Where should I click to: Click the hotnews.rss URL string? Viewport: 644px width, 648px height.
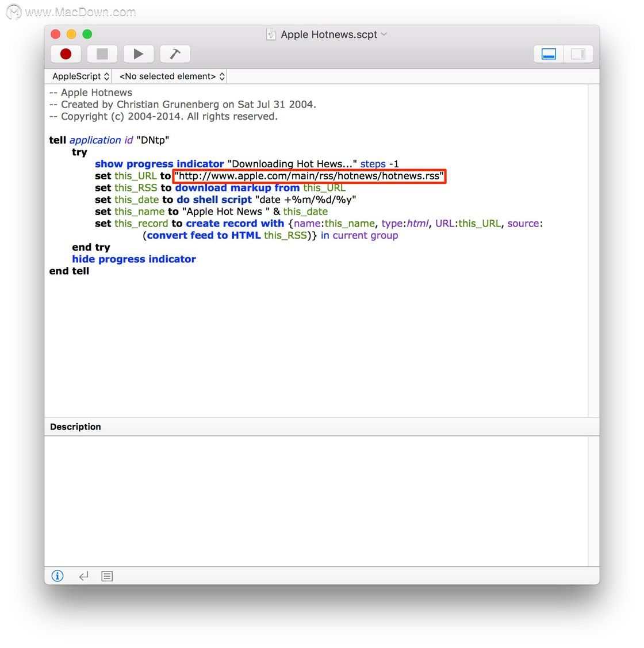(309, 176)
